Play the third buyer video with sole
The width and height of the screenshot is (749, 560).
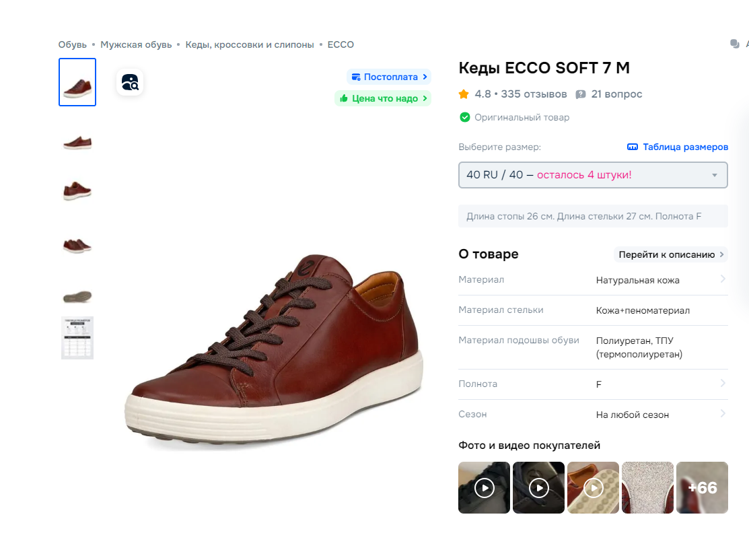point(593,487)
